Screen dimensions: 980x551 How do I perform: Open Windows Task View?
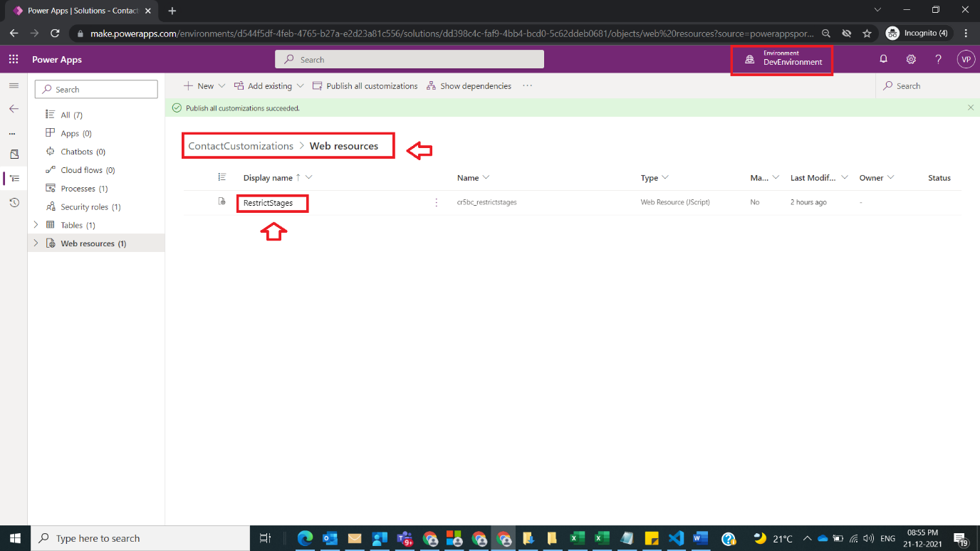(x=265, y=538)
